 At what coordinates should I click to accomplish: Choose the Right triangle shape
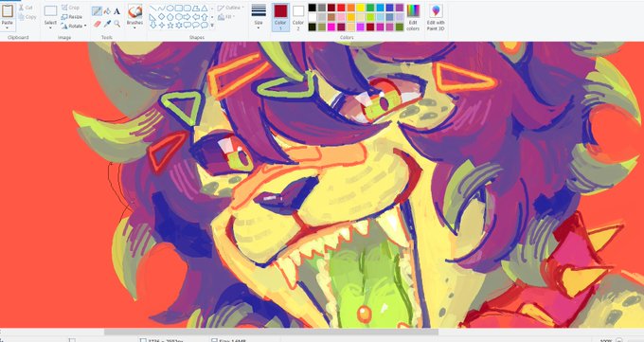(x=152, y=17)
